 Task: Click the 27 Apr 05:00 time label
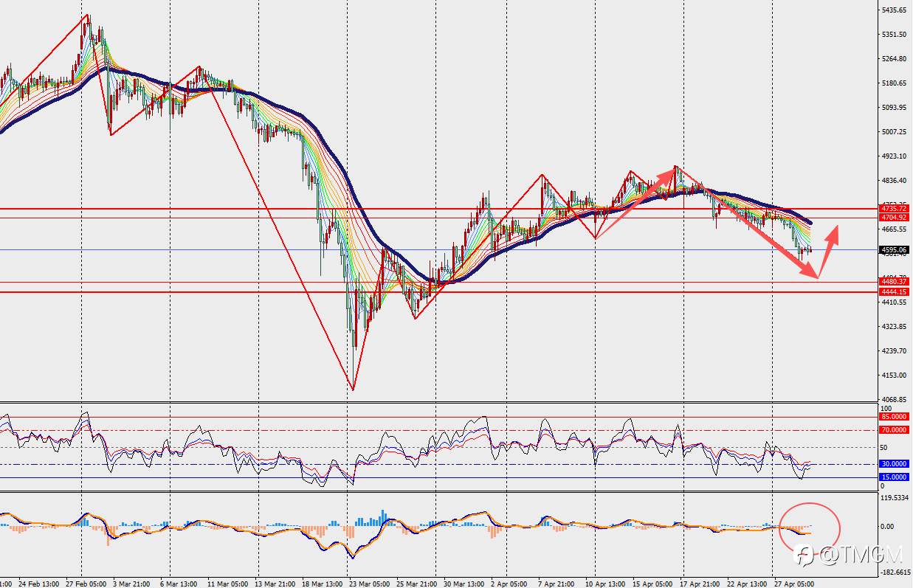click(x=793, y=584)
